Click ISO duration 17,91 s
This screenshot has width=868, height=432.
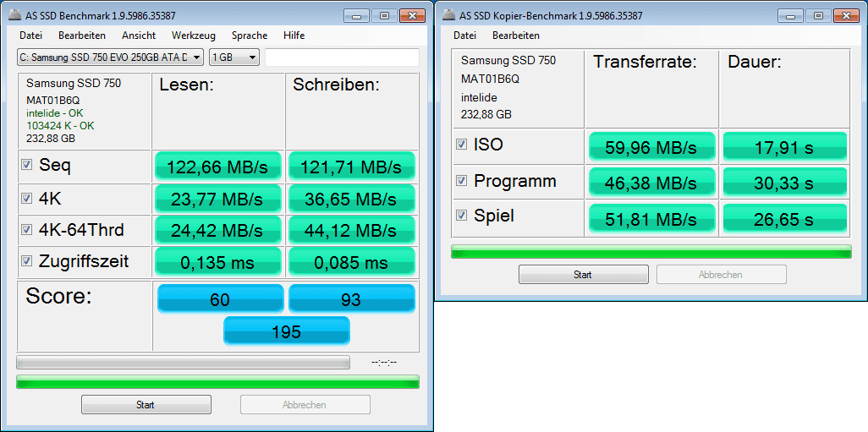coord(785,146)
